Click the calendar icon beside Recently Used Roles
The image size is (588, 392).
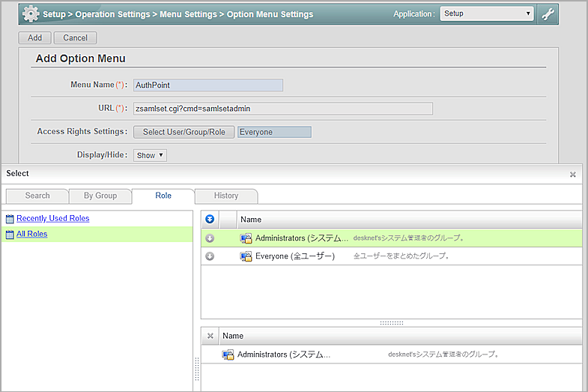pyautogui.click(x=10, y=219)
